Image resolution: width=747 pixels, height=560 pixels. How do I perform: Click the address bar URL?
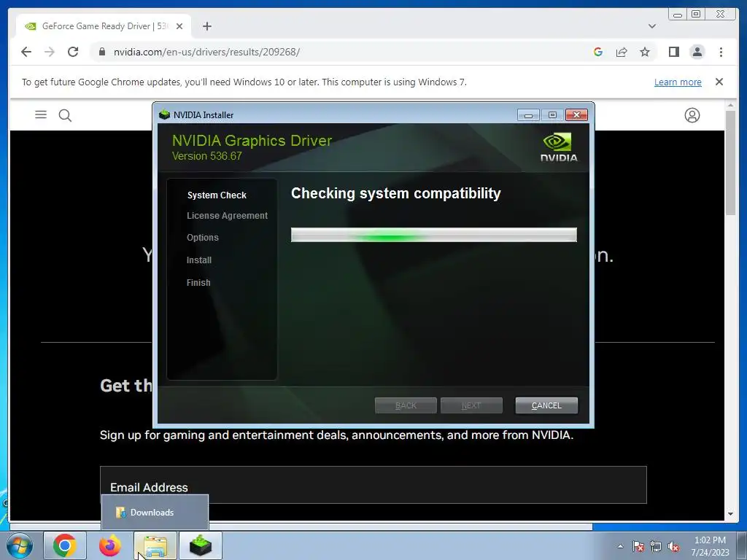point(206,52)
